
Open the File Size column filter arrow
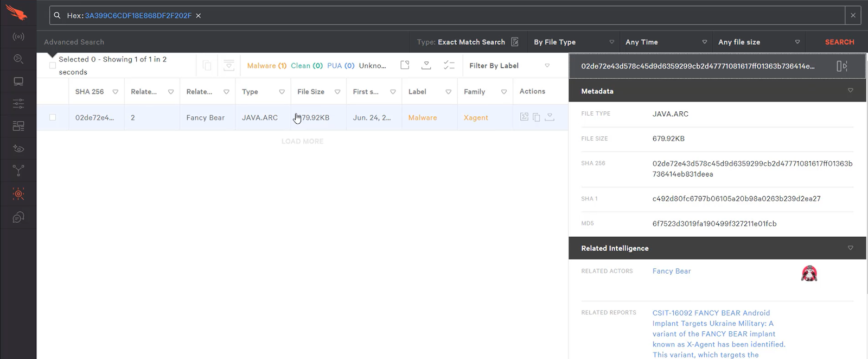click(337, 92)
